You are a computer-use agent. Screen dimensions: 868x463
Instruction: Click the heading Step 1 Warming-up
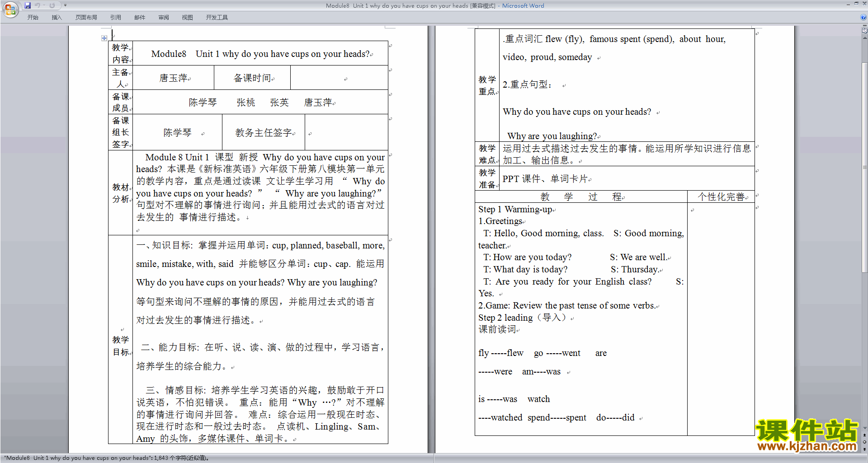pyautogui.click(x=515, y=209)
